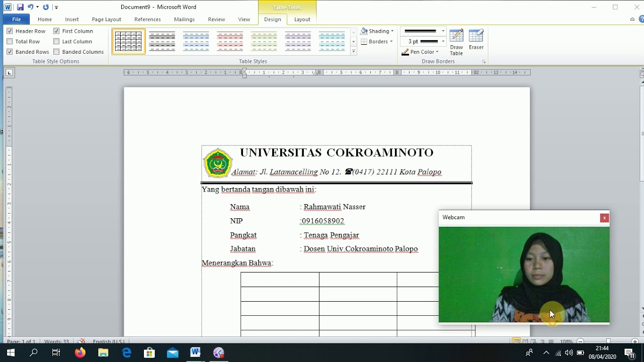644x362 pixels.
Task: Open the File tab
Action: click(17, 19)
